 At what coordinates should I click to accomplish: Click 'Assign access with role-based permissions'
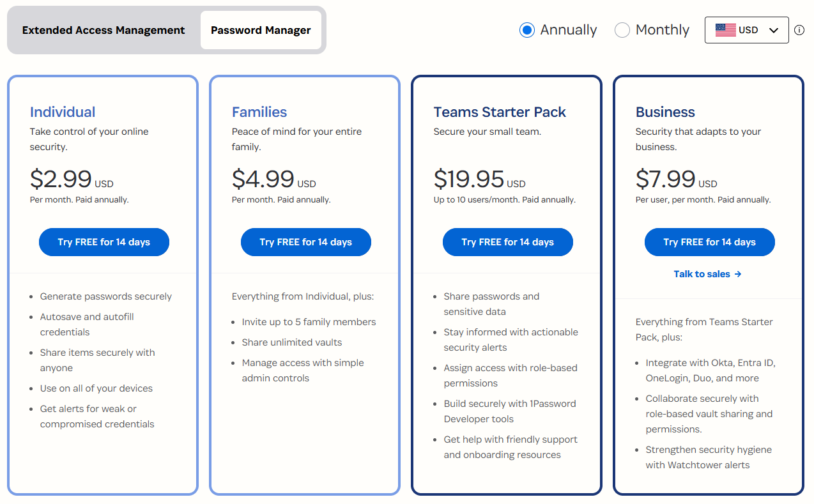coord(511,376)
